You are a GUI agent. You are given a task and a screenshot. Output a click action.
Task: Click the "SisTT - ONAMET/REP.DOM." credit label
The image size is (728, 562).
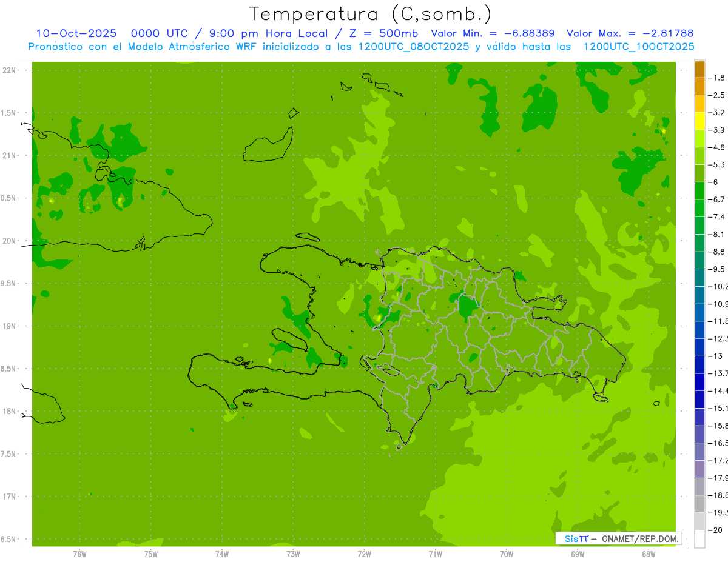coord(619,538)
